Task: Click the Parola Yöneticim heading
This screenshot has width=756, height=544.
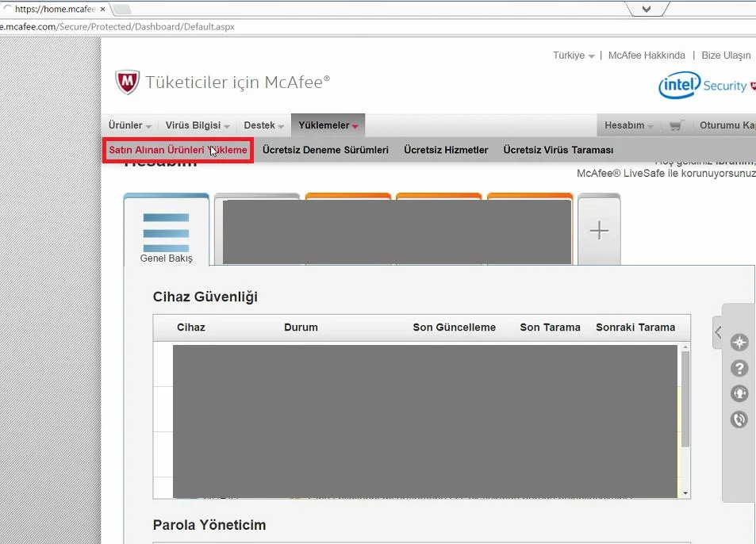Action: coord(209,525)
